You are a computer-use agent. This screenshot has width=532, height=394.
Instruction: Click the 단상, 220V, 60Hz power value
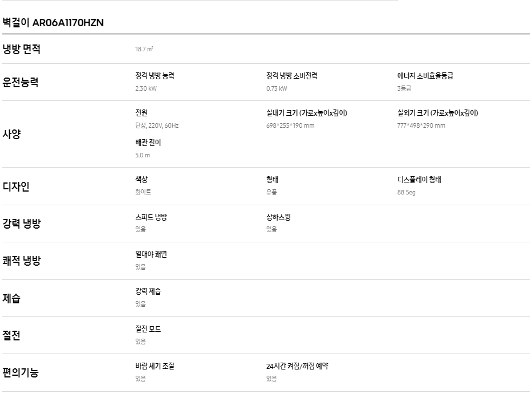point(157,125)
